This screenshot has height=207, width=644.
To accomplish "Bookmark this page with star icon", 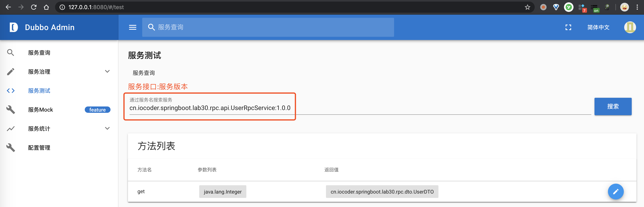I will coord(527,7).
